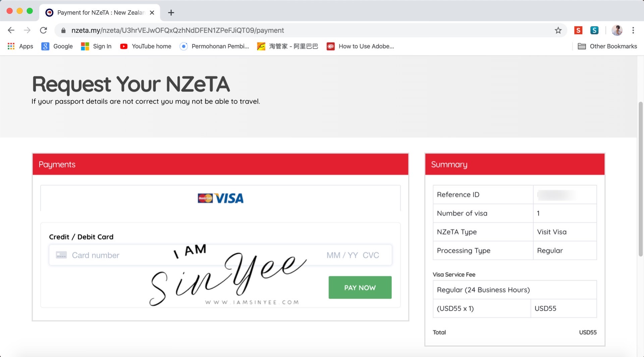This screenshot has width=644, height=357.
Task: Open the teal S extension icon
Action: click(594, 30)
